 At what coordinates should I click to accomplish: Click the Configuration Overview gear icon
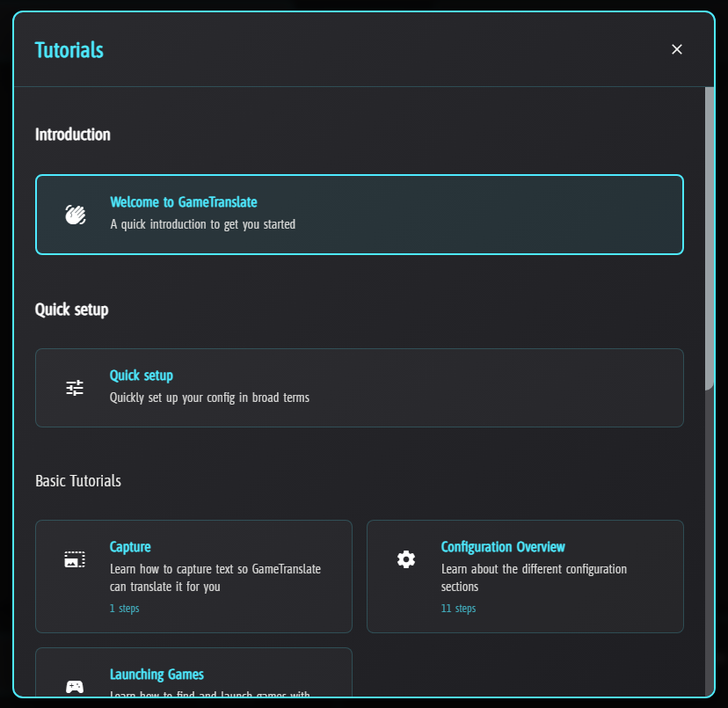(405, 559)
